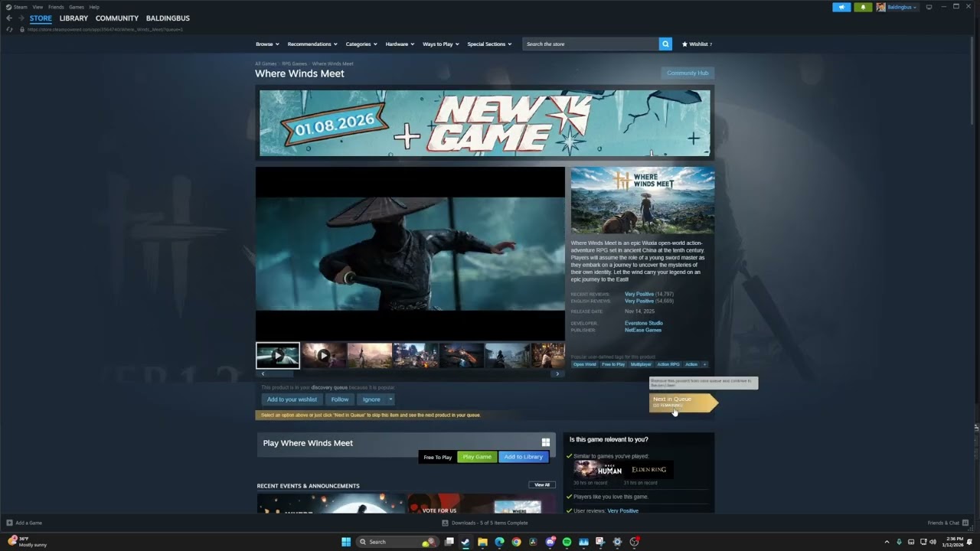Viewport: 980px width, 551px height.
Task: Click the Windows platform icon beside Play Where Winds Meet
Action: point(546,442)
